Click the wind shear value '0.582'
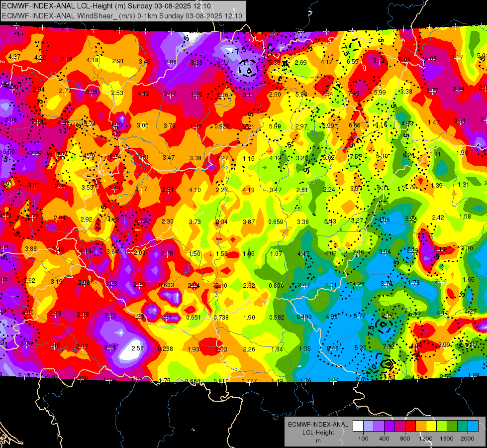Viewport: 487px width, 448px height. pyautogui.click(x=277, y=318)
